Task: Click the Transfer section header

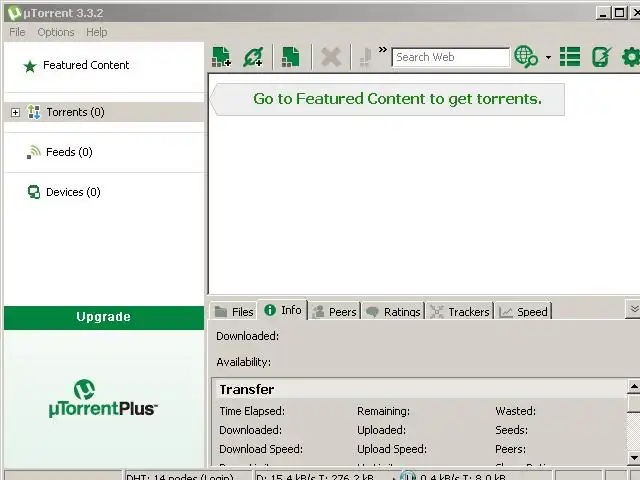Action: tap(420, 389)
